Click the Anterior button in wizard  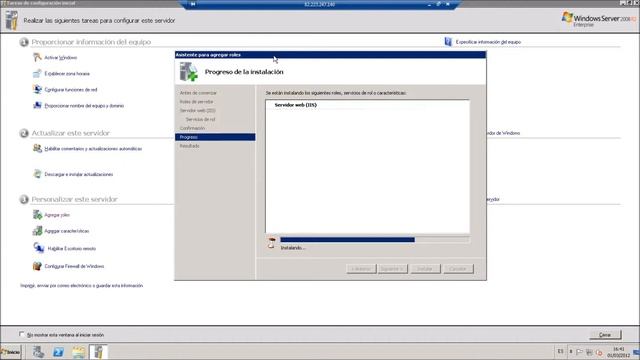361,269
